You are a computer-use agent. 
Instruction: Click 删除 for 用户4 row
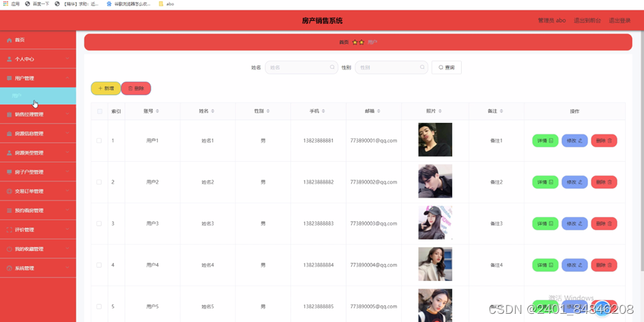click(x=604, y=265)
